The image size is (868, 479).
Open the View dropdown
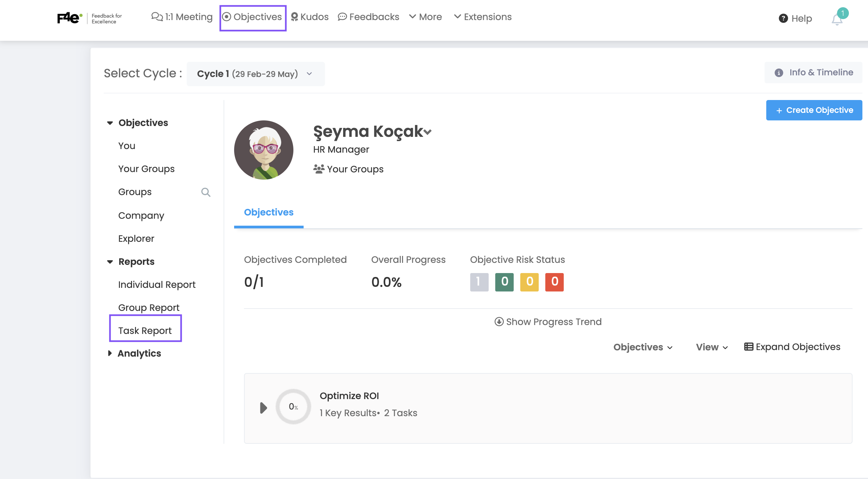tap(712, 347)
